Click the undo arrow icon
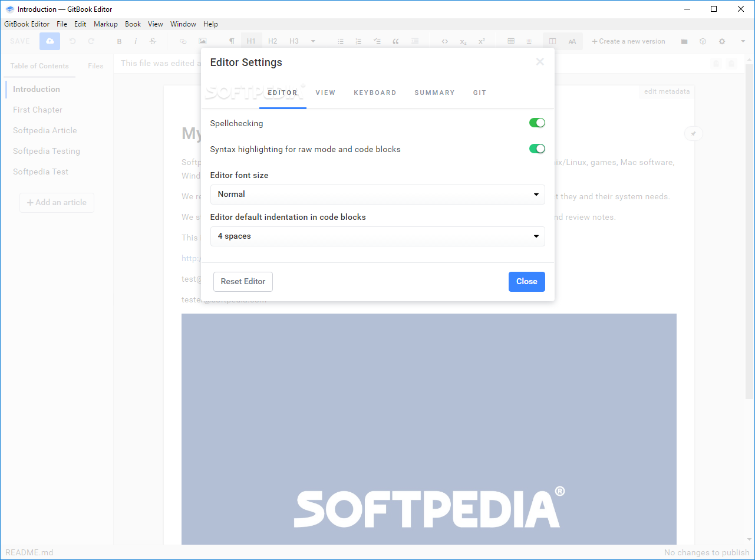The image size is (755, 560). 72,41
